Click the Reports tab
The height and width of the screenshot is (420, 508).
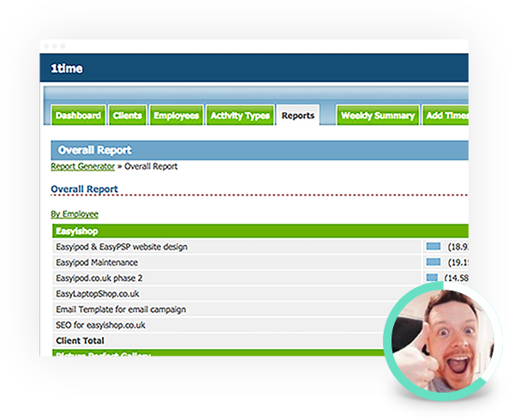tap(298, 116)
